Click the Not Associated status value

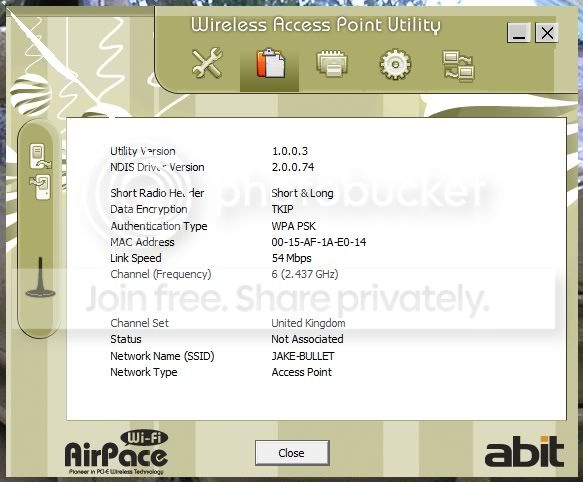coord(307,339)
